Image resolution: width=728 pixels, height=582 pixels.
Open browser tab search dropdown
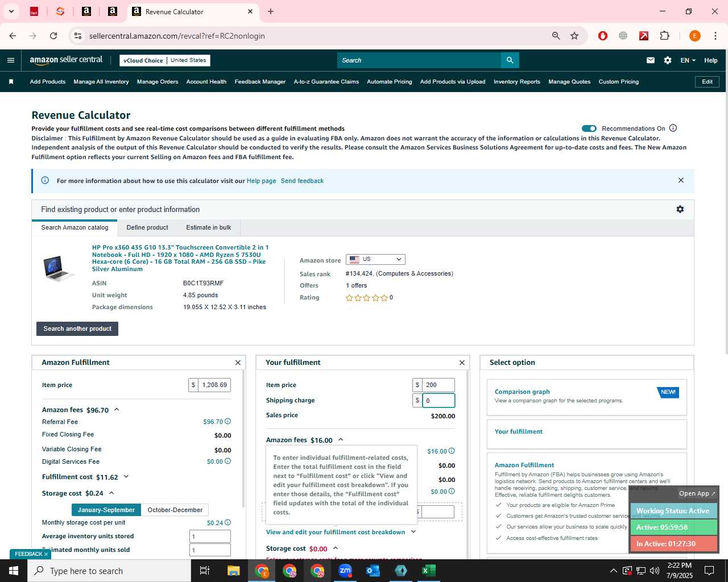click(x=11, y=11)
